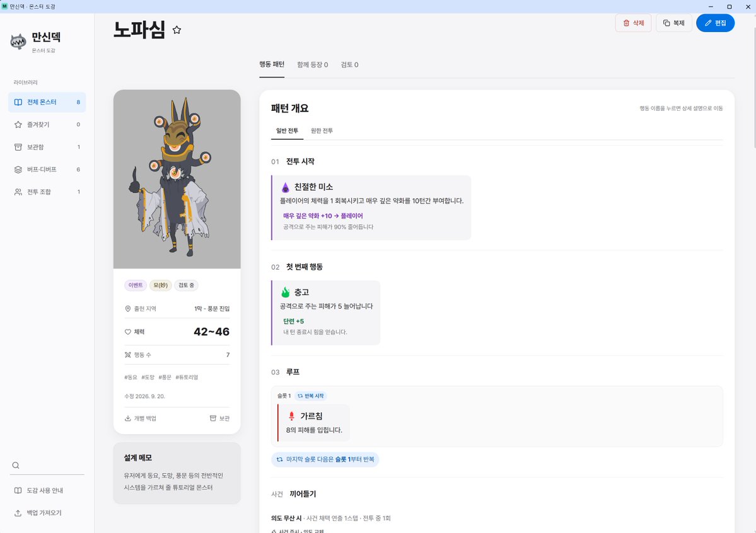Click the 노파심 monster portrait image
Viewport: 756px width, 533px height.
click(177, 179)
